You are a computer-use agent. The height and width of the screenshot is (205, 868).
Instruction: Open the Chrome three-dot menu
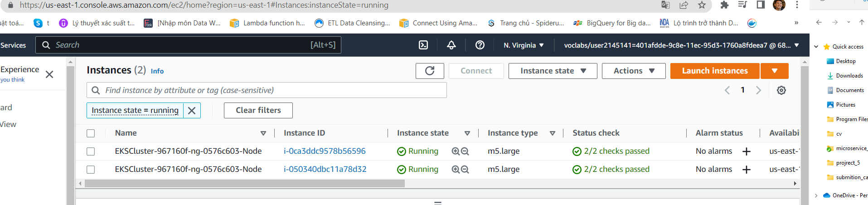point(797,5)
